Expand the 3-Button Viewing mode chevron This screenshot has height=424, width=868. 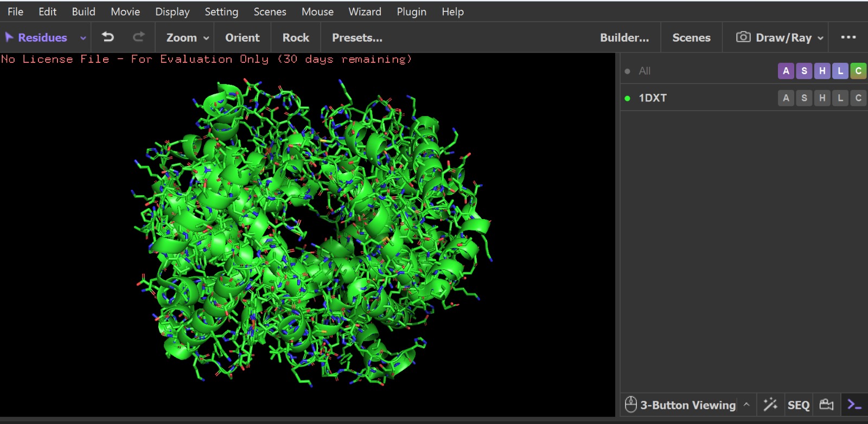click(746, 404)
